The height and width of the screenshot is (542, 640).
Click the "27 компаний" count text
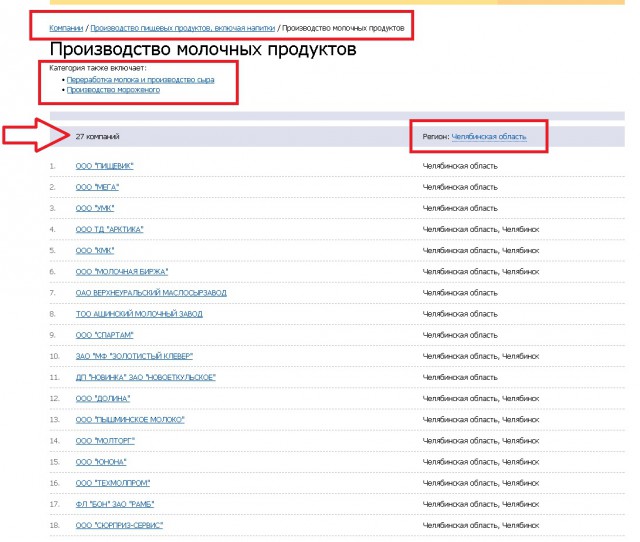[97, 137]
